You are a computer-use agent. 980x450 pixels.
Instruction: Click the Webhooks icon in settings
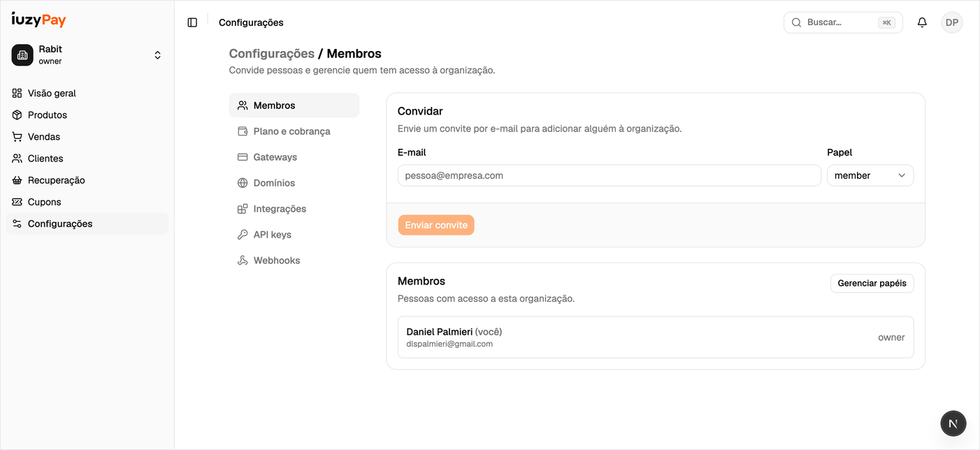pos(243,261)
